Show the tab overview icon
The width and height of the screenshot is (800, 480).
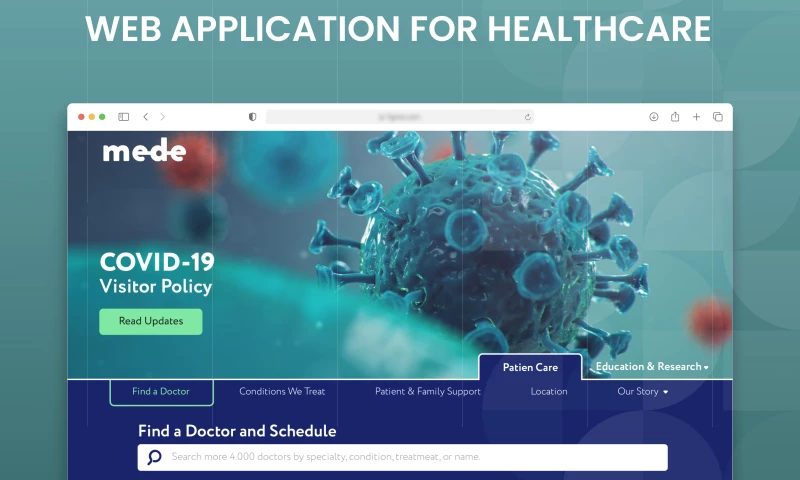tap(718, 117)
